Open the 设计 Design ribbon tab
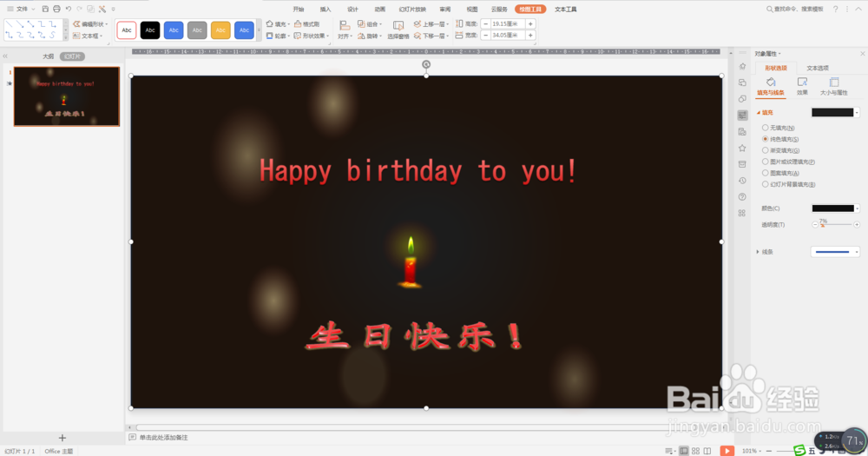The width and height of the screenshot is (868, 456). click(x=352, y=9)
